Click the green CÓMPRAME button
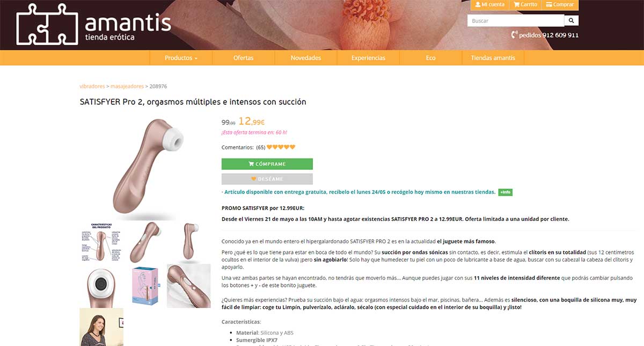 click(267, 164)
